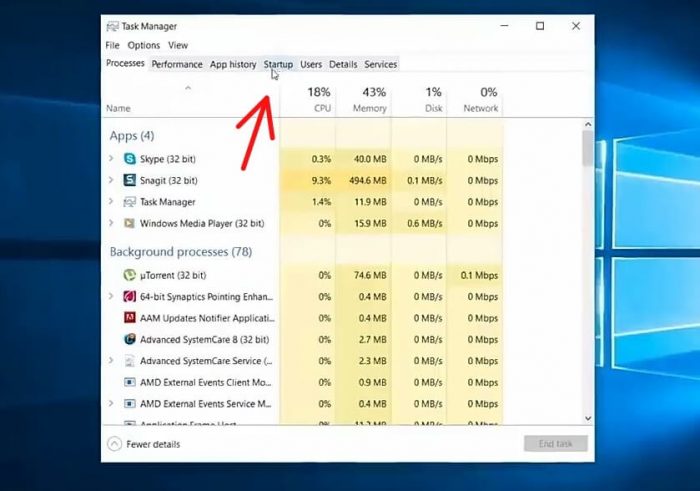Click the Windows Media Player icon
This screenshot has width=700, height=491.
pyautogui.click(x=129, y=223)
